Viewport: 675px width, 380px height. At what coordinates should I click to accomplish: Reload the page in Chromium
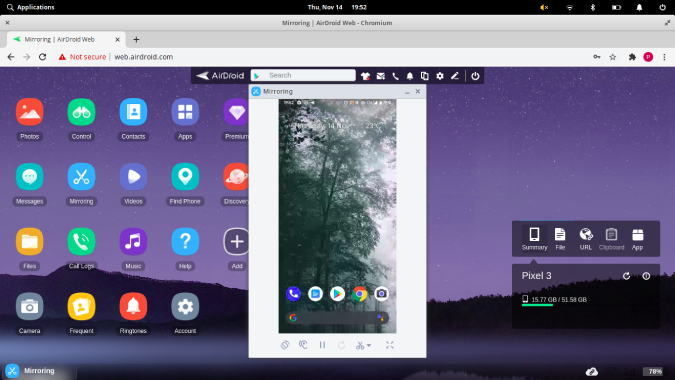(x=42, y=57)
